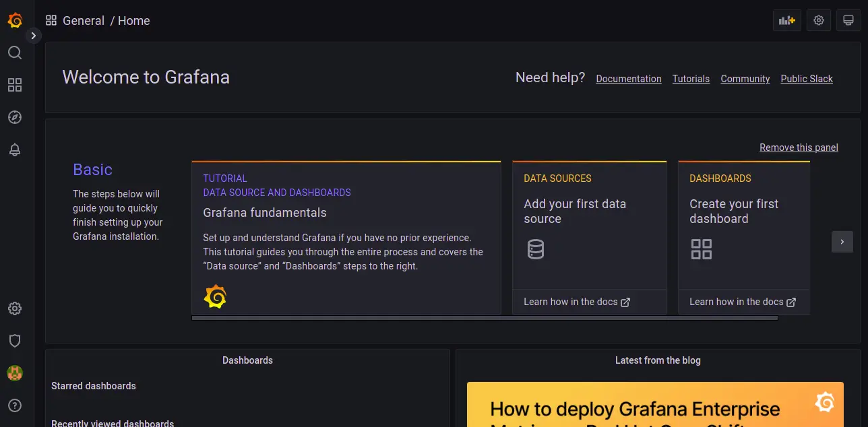Click the Add panel button
This screenshot has height=427, width=868.
point(787,20)
